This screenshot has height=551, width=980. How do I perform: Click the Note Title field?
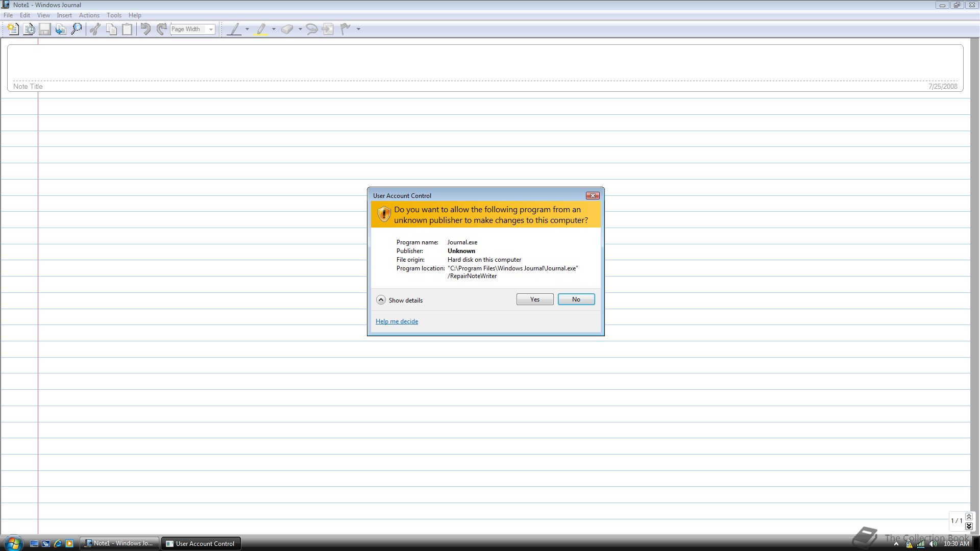(x=485, y=68)
